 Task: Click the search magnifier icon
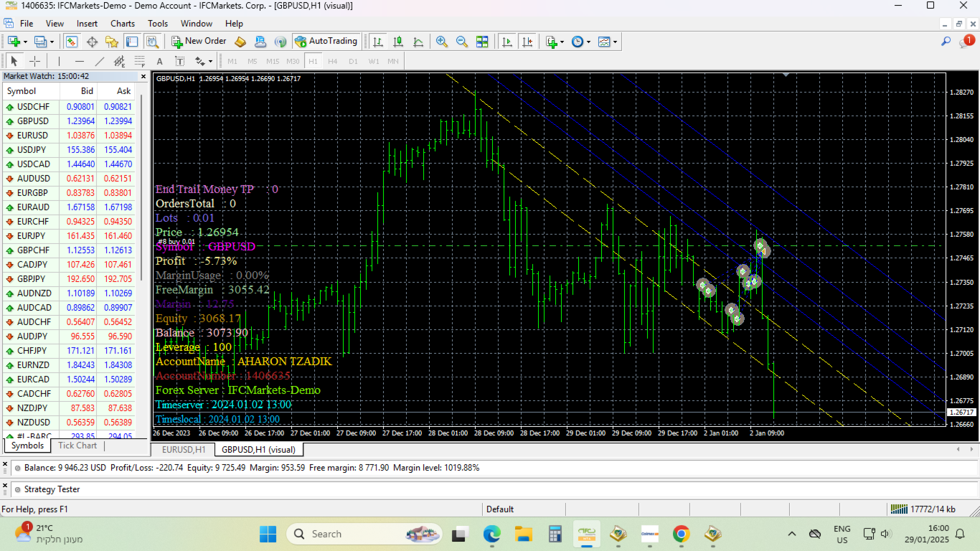pos(946,42)
